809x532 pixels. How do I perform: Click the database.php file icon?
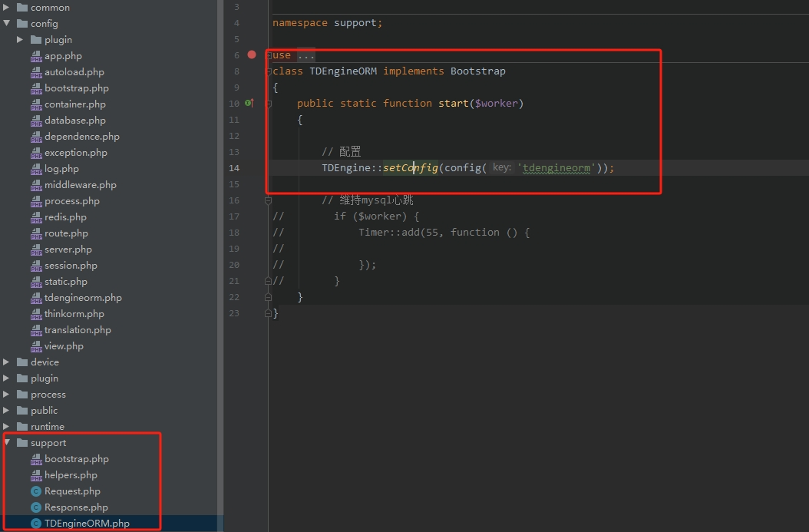tap(36, 121)
